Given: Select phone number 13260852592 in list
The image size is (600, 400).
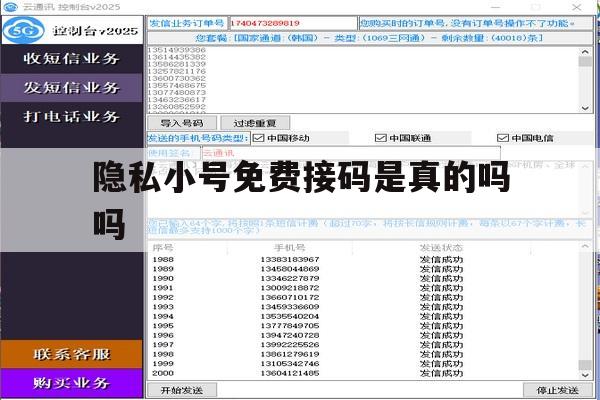Looking at the screenshot, I should coord(176,106).
